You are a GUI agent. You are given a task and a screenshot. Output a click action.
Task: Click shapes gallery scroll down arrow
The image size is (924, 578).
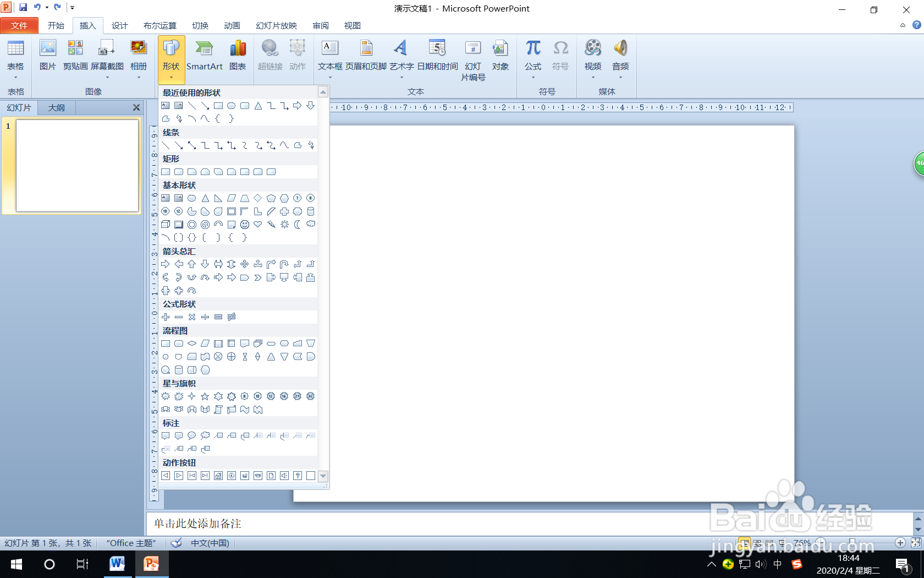[323, 476]
